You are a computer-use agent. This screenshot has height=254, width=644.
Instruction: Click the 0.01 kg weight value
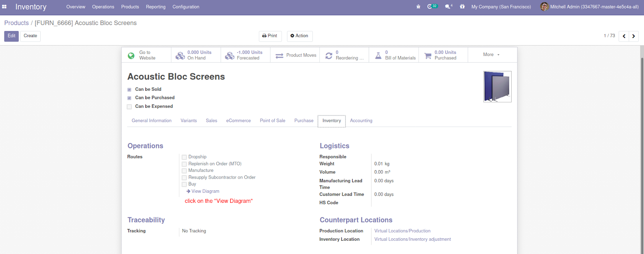point(382,164)
